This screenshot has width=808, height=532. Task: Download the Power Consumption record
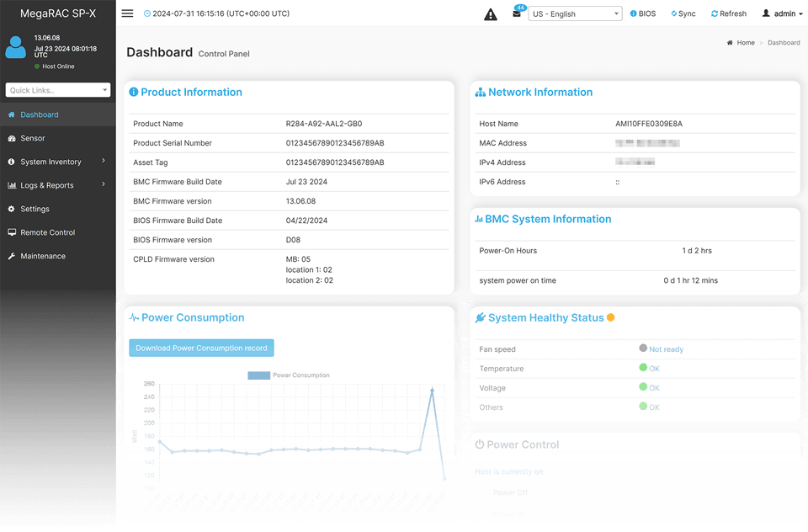201,348
